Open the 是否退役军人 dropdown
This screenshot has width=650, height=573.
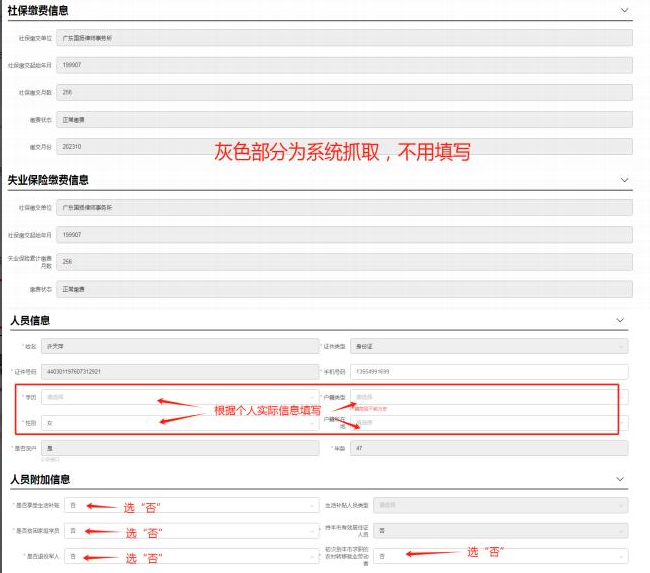[192, 556]
